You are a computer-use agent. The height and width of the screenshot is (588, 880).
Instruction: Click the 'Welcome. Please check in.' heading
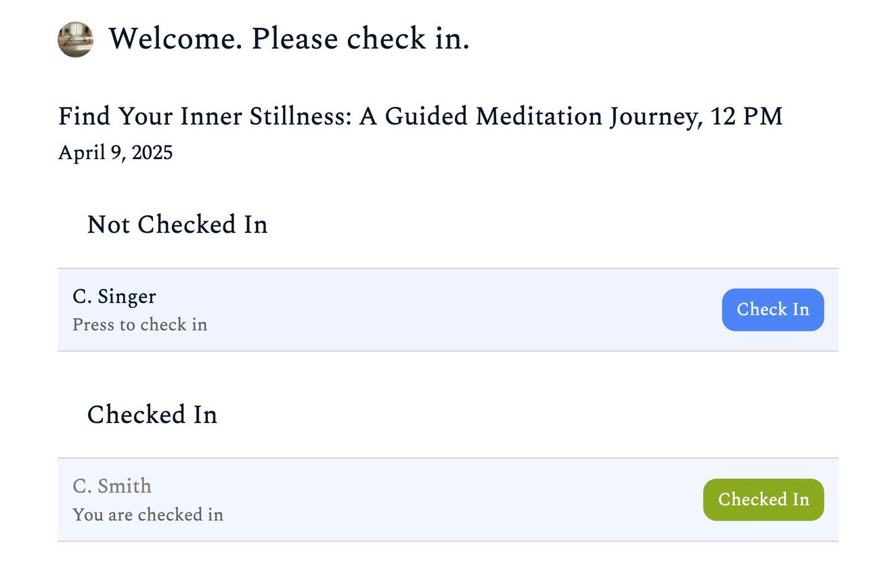[x=289, y=39]
